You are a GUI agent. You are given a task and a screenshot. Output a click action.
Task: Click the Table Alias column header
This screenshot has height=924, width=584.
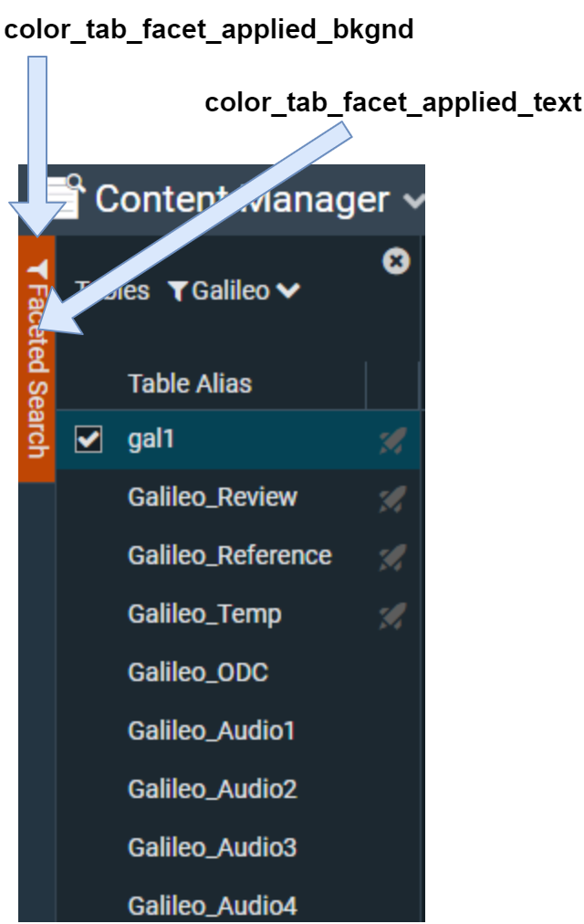[x=190, y=383]
